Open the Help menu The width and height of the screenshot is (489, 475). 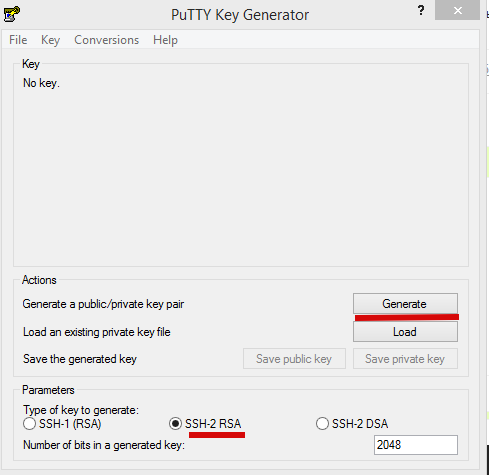click(165, 40)
